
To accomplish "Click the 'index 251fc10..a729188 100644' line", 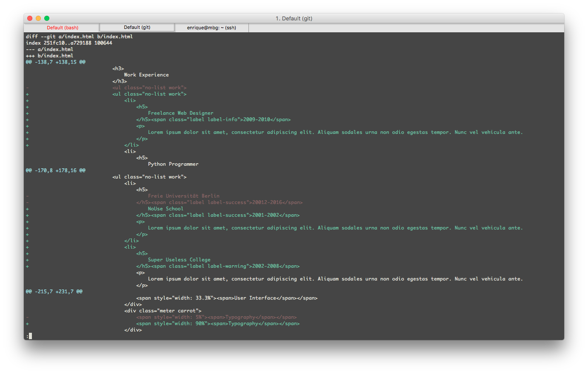I will tap(69, 43).
